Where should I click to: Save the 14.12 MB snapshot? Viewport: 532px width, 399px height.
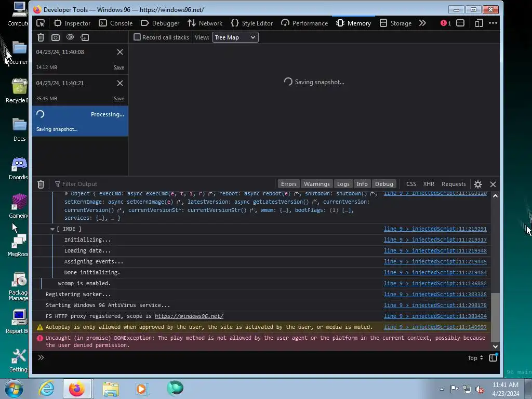[x=119, y=68]
